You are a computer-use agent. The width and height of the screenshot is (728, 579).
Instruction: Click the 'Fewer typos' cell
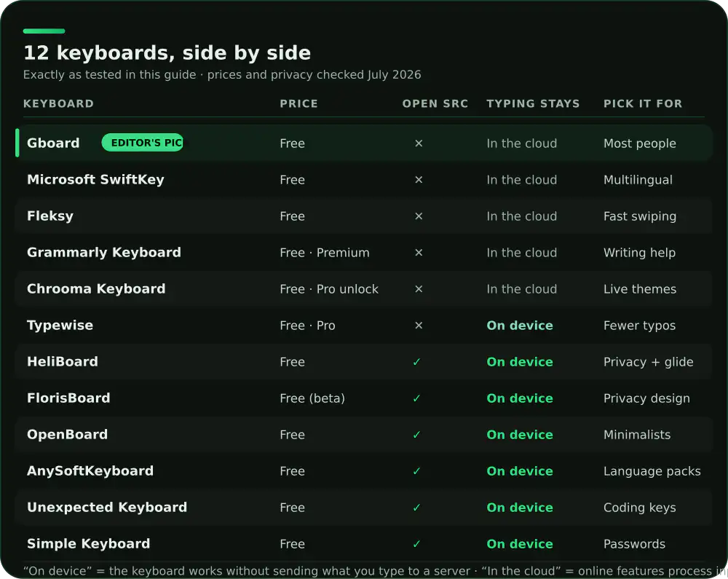tap(639, 326)
